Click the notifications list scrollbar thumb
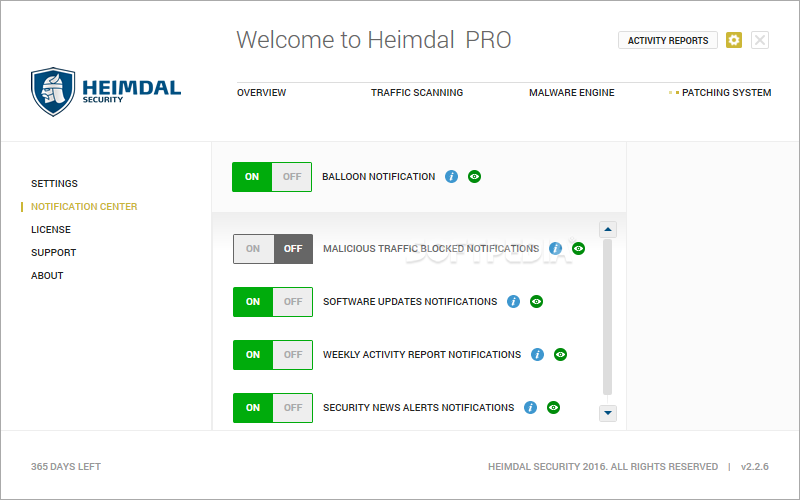This screenshot has height=500, width=800. point(607,317)
